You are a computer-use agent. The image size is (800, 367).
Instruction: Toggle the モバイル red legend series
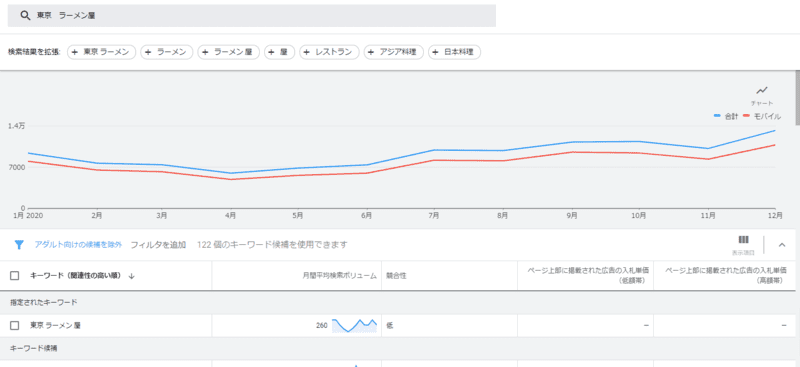click(762, 116)
